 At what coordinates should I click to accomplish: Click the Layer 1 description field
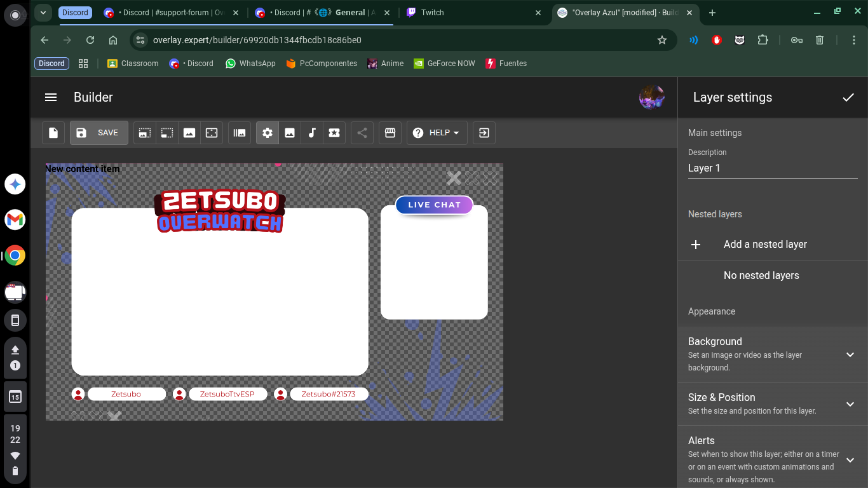pyautogui.click(x=773, y=168)
